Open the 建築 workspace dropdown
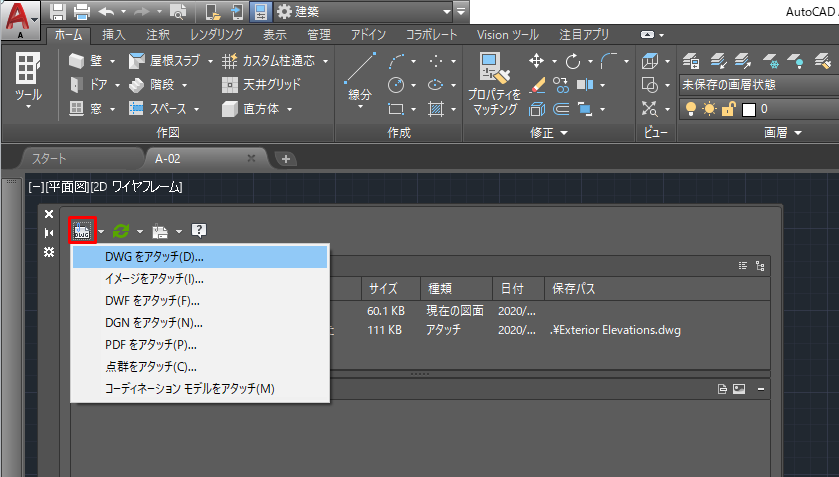 pos(365,11)
